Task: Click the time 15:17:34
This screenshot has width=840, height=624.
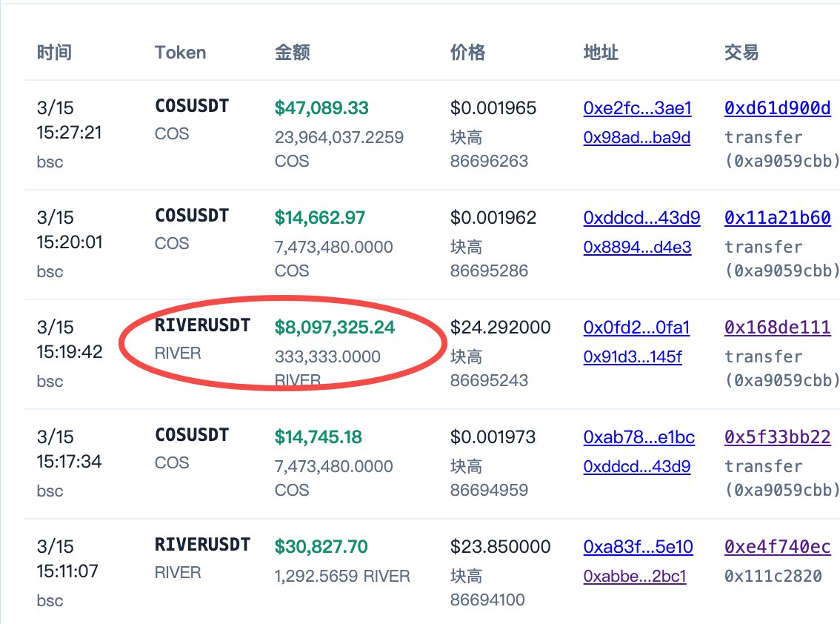Action: [x=69, y=462]
